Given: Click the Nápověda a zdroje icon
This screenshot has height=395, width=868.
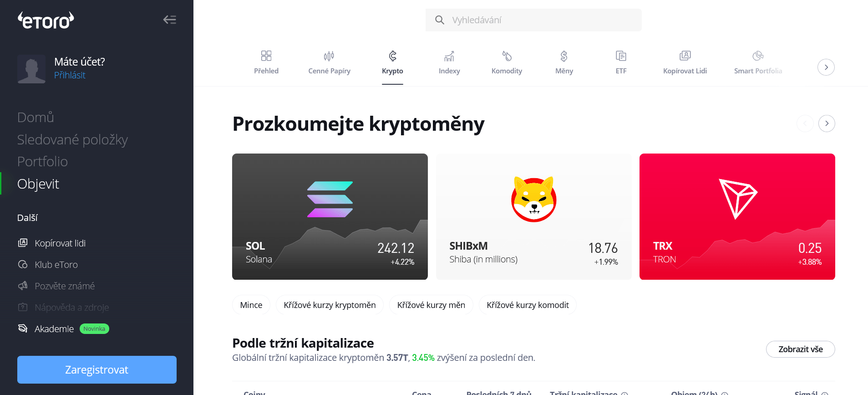Looking at the screenshot, I should (x=23, y=307).
